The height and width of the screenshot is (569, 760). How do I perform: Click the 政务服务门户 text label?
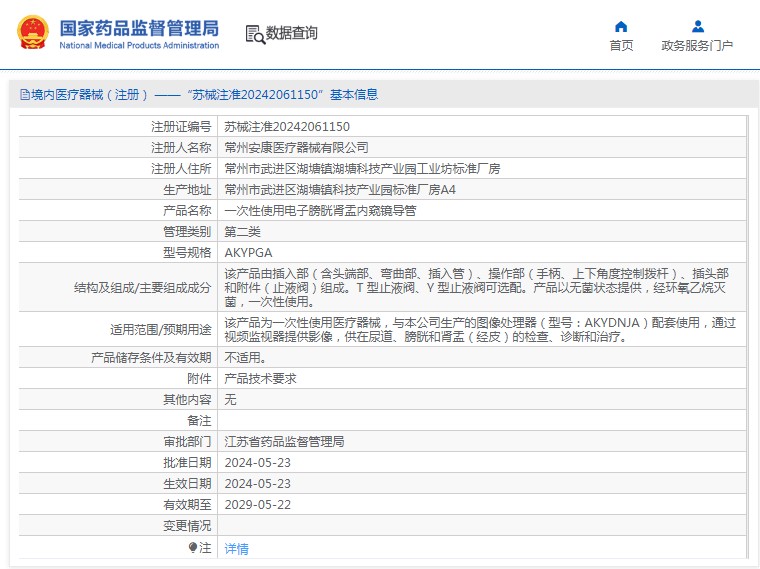click(x=697, y=46)
